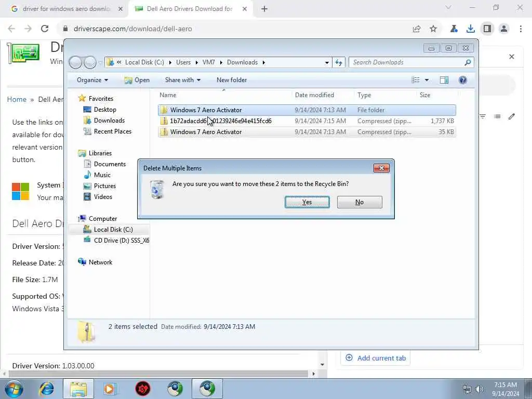Viewport: 532px width, 399px height.
Task: Expand the arrow after Downloads in path
Action: pyautogui.click(x=263, y=62)
